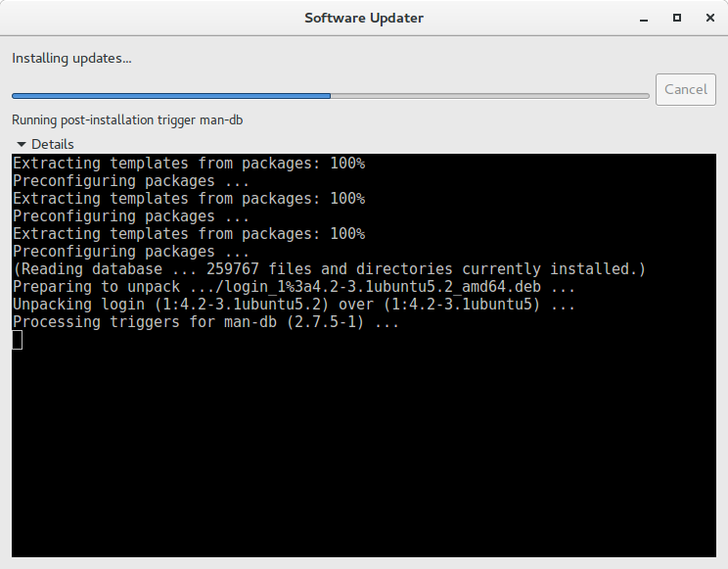Focus the terminal cursor block
This screenshot has width=728, height=569.
(x=17, y=340)
